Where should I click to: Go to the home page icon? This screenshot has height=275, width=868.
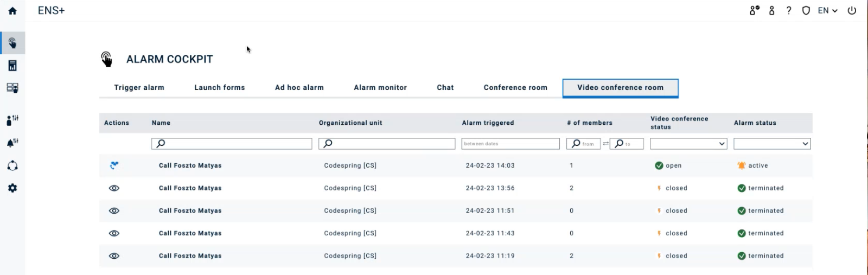pyautogui.click(x=12, y=10)
